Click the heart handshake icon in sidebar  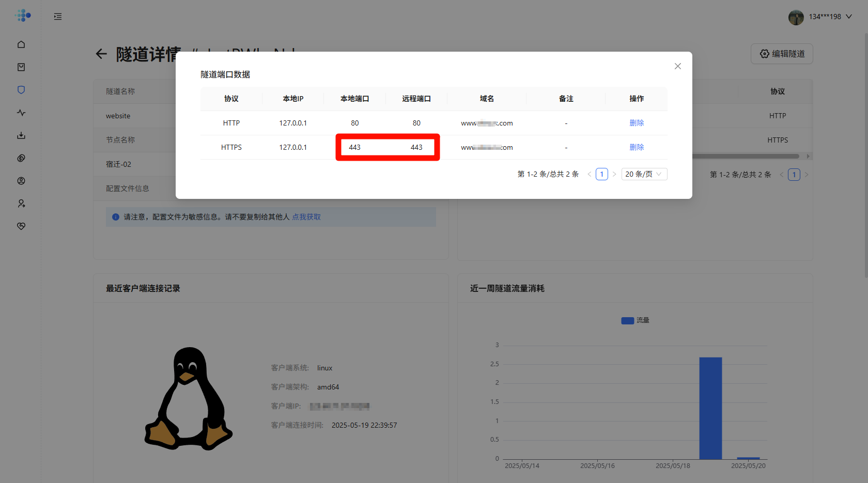21,226
